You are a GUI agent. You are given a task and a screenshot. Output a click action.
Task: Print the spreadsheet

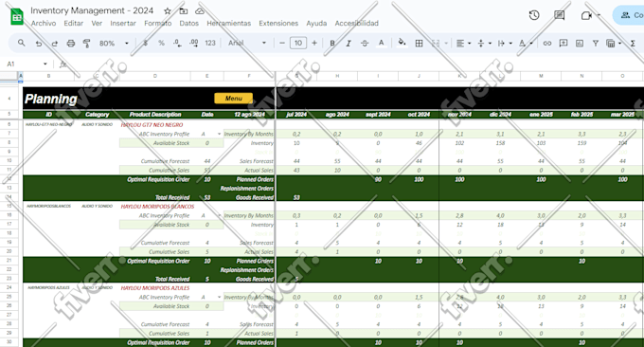click(71, 44)
